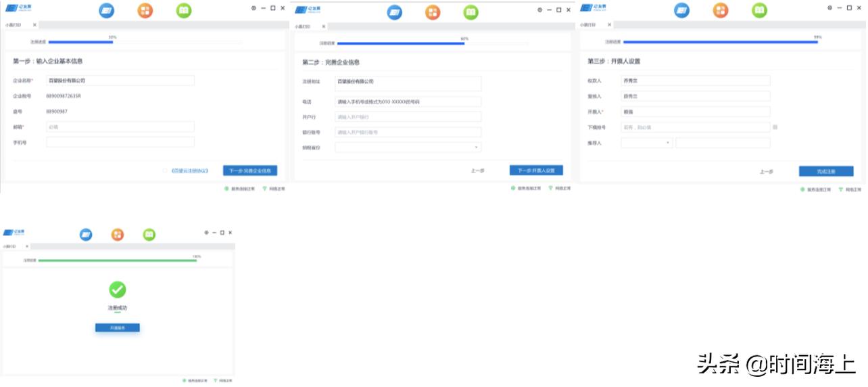Select green book icon in step-three window
This screenshot has width=868, height=387.
[x=760, y=10]
